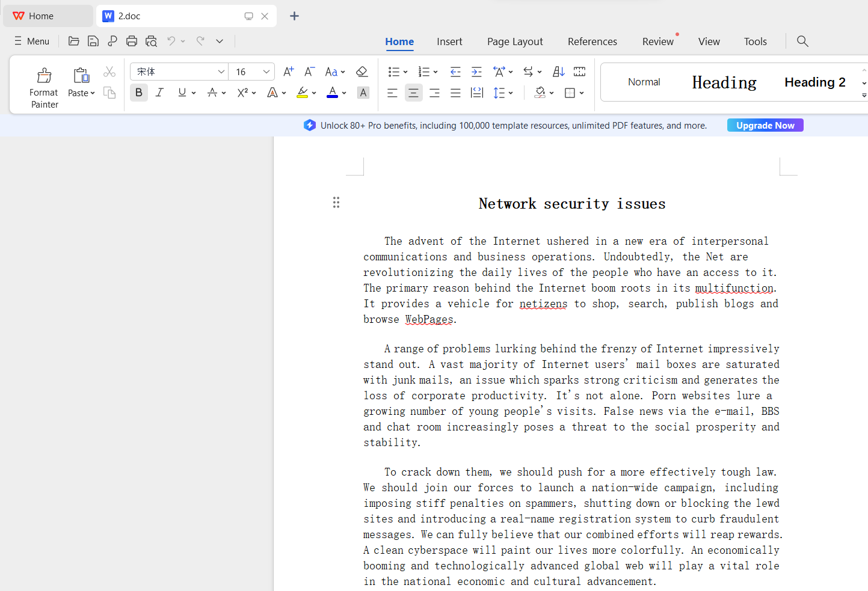Screen dimensions: 868x591
Task: Open the References tab
Action: 593,41
